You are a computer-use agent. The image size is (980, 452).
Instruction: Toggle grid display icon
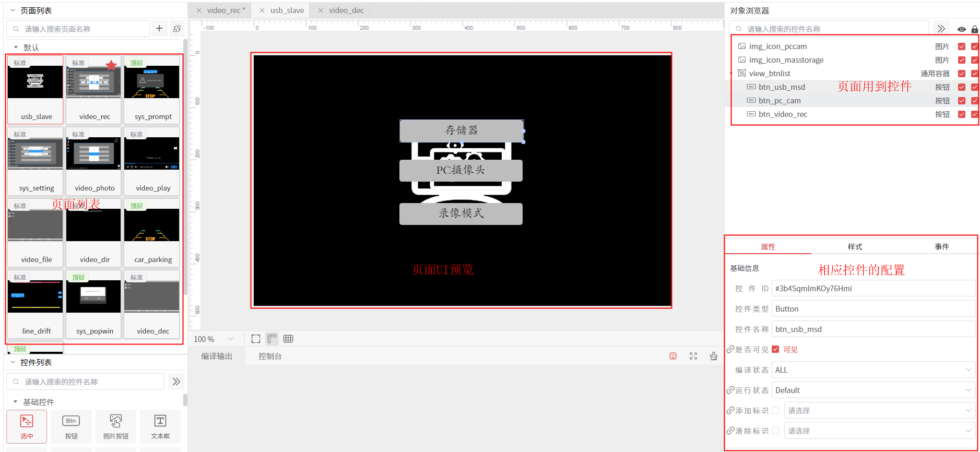coord(288,339)
